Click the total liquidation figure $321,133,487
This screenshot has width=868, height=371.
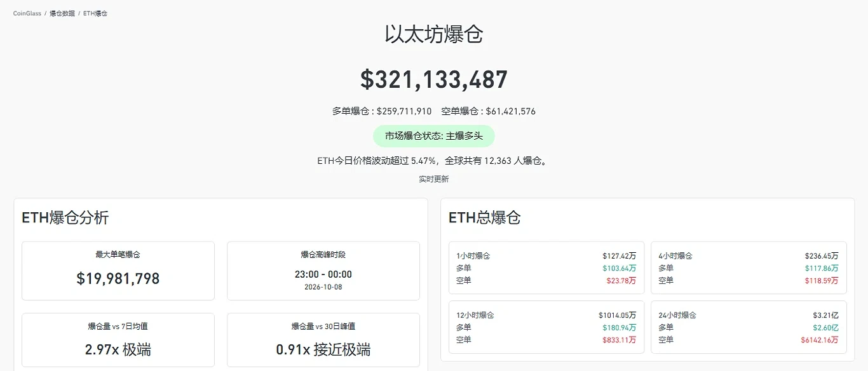(x=434, y=79)
